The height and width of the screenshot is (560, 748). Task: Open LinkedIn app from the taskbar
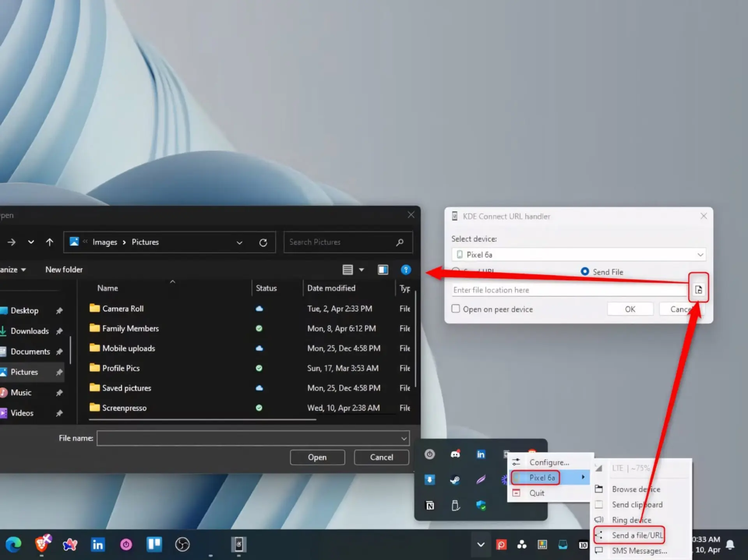(97, 544)
